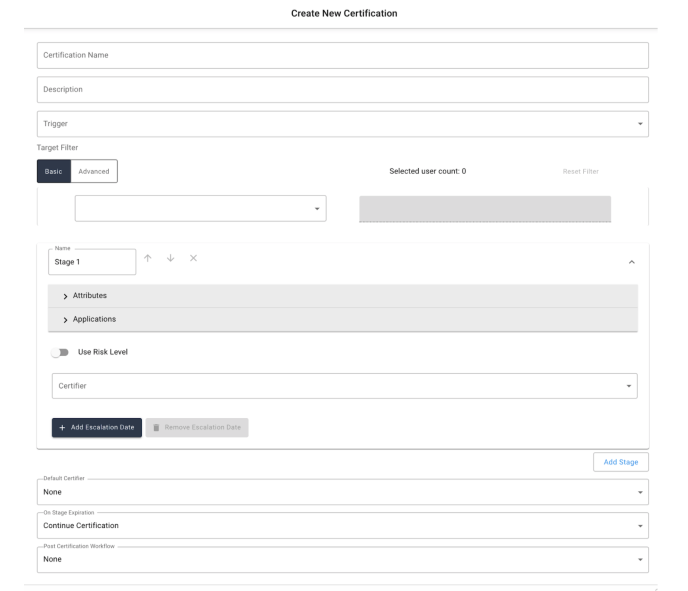Delete Stage 1 using the X icon

[193, 259]
